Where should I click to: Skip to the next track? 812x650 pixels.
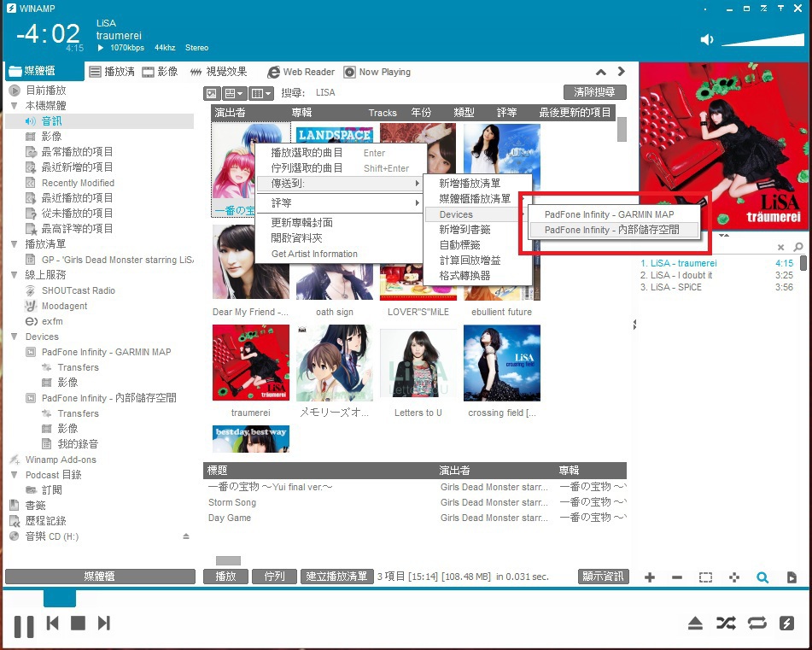(x=104, y=623)
